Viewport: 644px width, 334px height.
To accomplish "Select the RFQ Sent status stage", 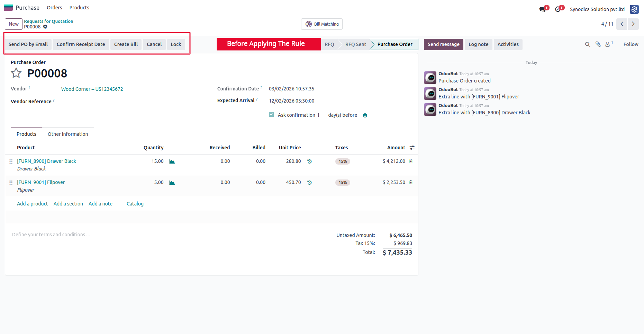I will tap(355, 44).
